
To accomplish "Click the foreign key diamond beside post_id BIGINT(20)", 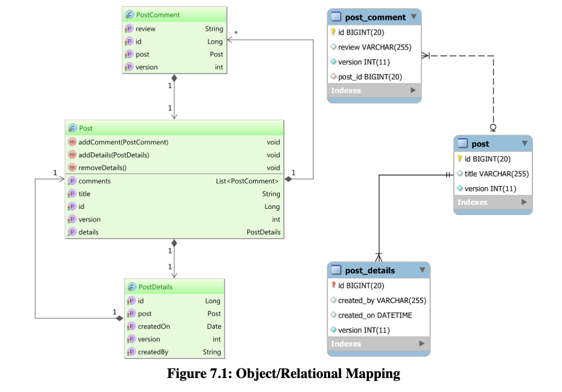I will coord(333,76).
